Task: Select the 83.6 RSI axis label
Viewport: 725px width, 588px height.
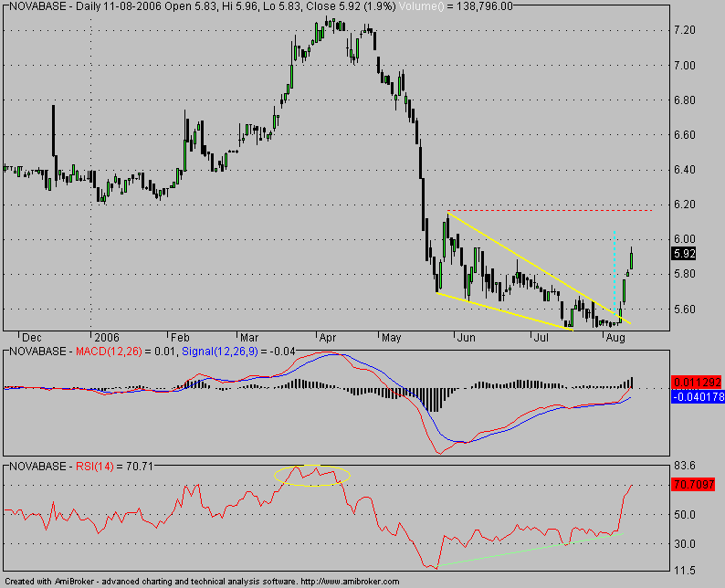Action: 684,465
